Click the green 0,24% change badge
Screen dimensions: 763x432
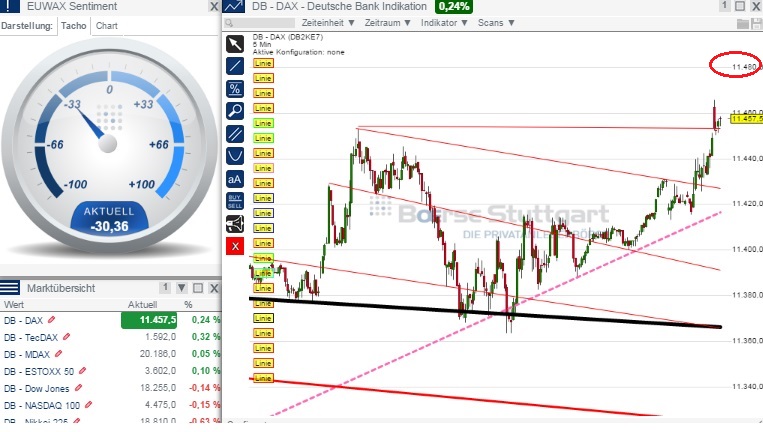(x=454, y=6)
